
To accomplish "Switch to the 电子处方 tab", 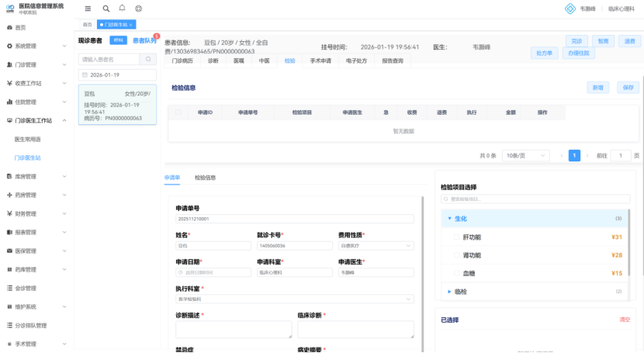I will coord(356,61).
